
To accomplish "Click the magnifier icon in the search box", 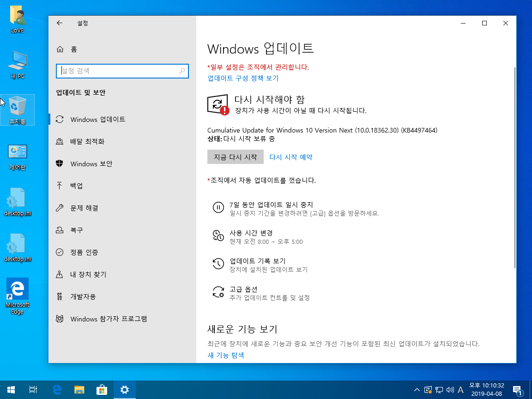I will coord(182,71).
